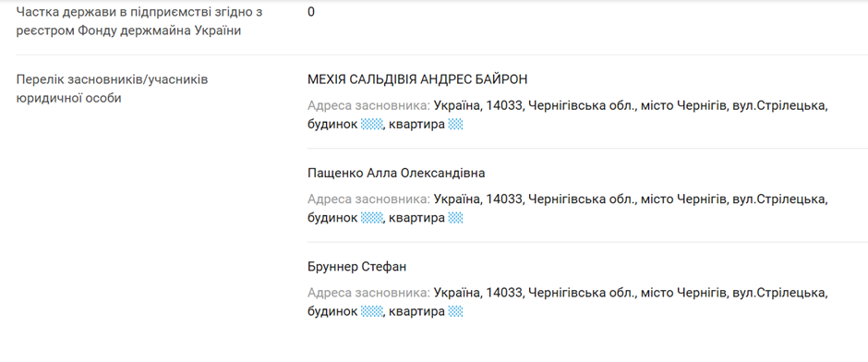Click the Частка держави в підприємстві label

139,21
